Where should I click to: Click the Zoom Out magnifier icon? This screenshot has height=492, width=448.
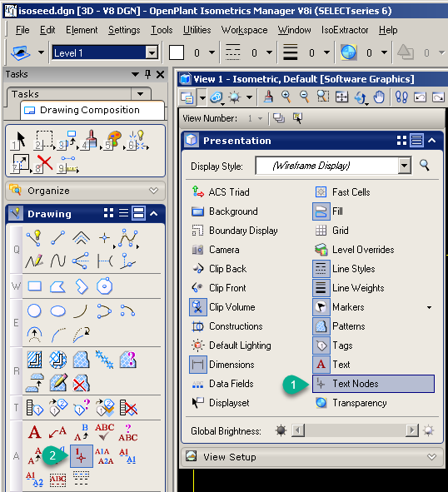[x=304, y=97]
